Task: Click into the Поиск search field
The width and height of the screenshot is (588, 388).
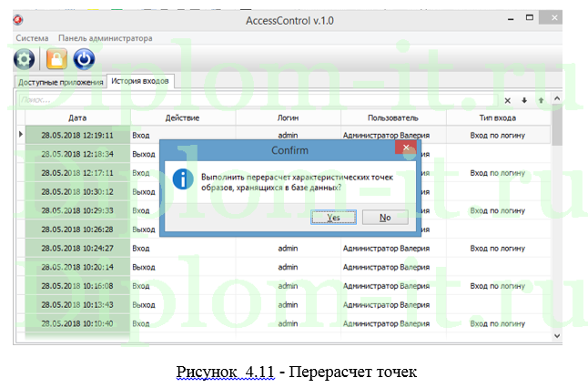Action: coord(258,100)
